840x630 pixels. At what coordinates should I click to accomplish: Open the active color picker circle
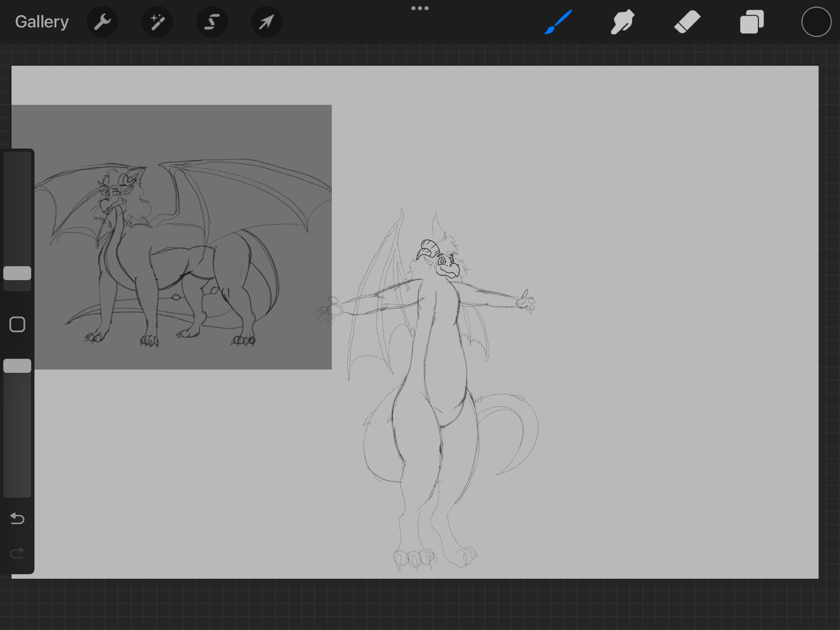coord(816,22)
